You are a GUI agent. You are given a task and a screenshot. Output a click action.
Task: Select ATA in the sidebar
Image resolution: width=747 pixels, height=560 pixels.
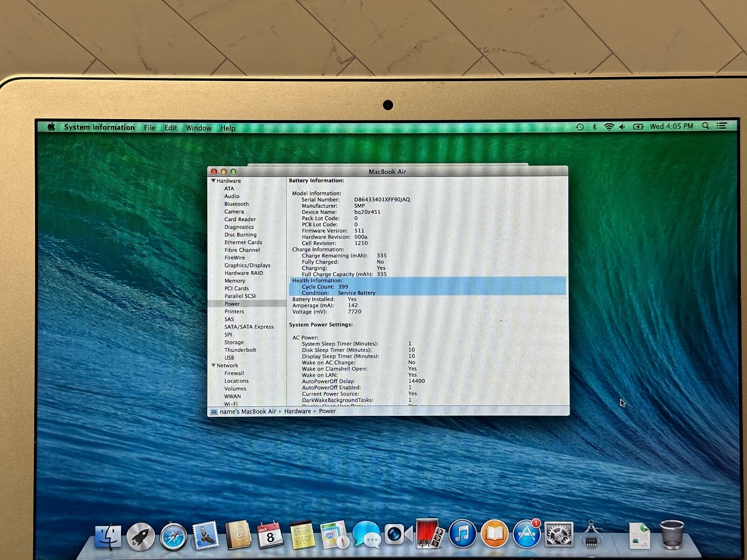(229, 189)
